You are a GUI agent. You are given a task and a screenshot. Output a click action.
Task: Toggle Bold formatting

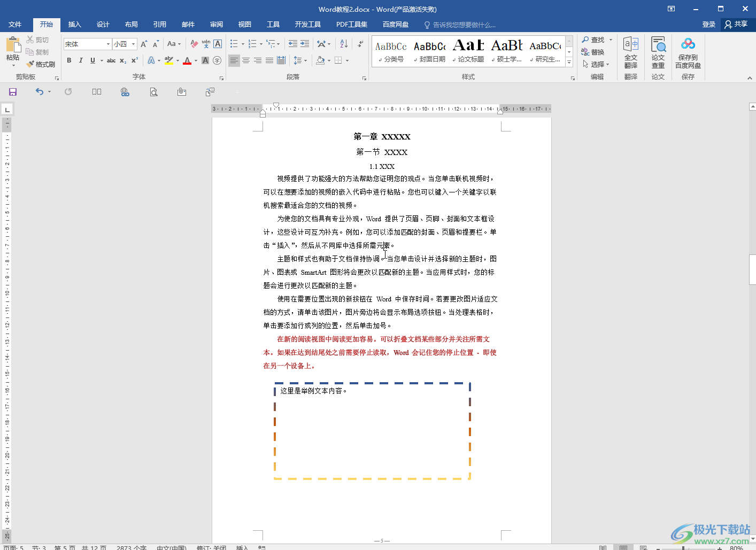click(x=69, y=60)
